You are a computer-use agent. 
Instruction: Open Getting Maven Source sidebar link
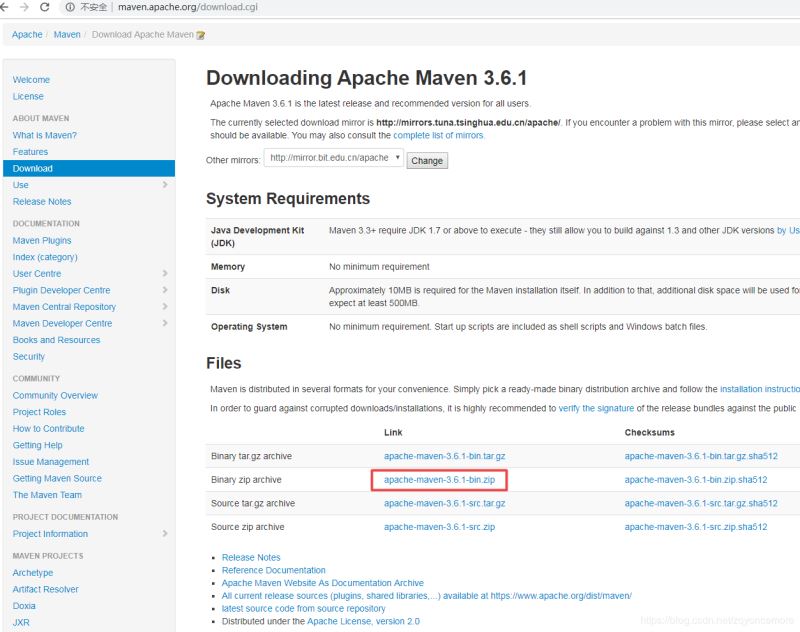[x=57, y=478]
